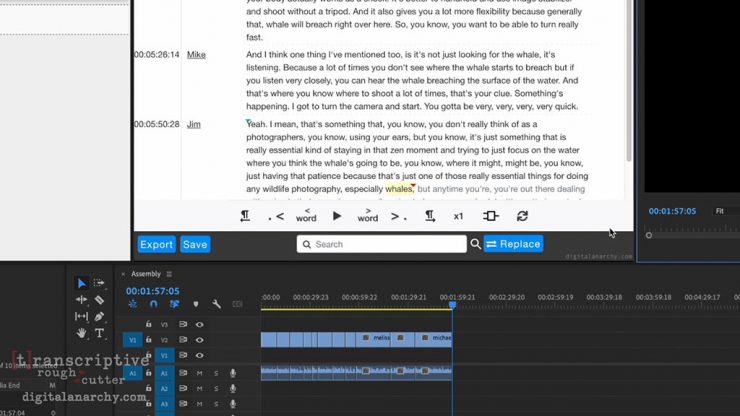Open the Assembly panel menu
This screenshot has height=416, width=740.
tap(169, 274)
